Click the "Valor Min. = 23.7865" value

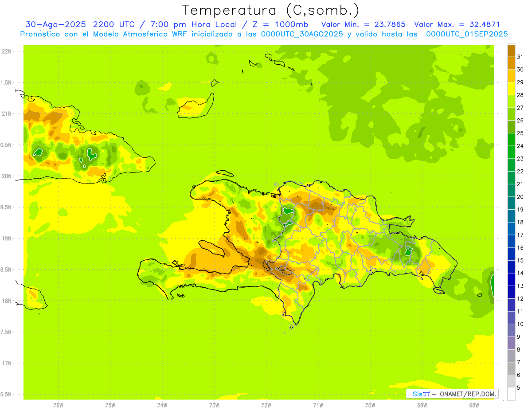pyautogui.click(x=363, y=24)
